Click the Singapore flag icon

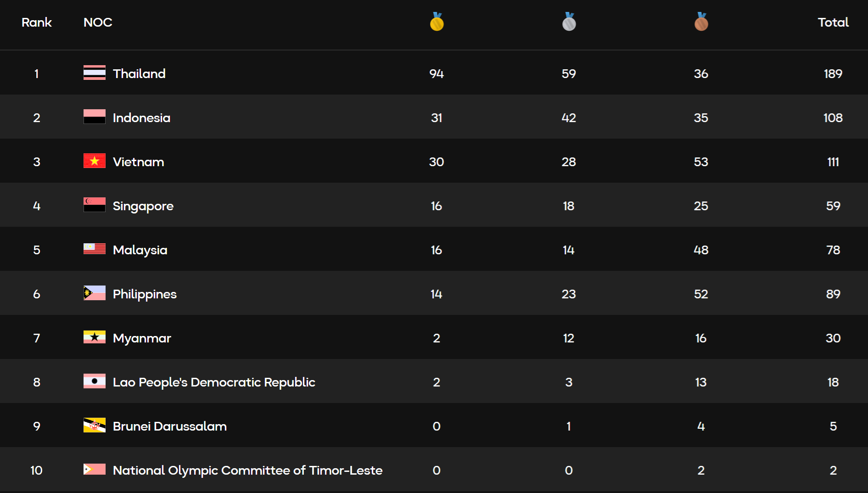94,205
